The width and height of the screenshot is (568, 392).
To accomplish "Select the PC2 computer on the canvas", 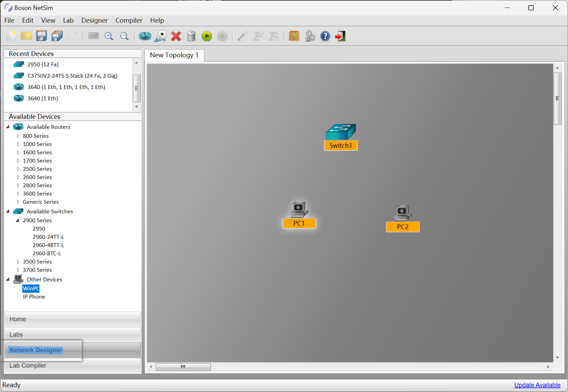I will 403,219.
